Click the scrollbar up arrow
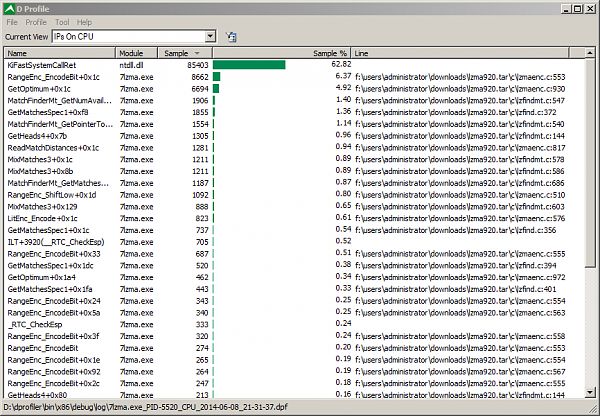Image resolution: width=600 pixels, height=416 pixels. (x=590, y=53)
